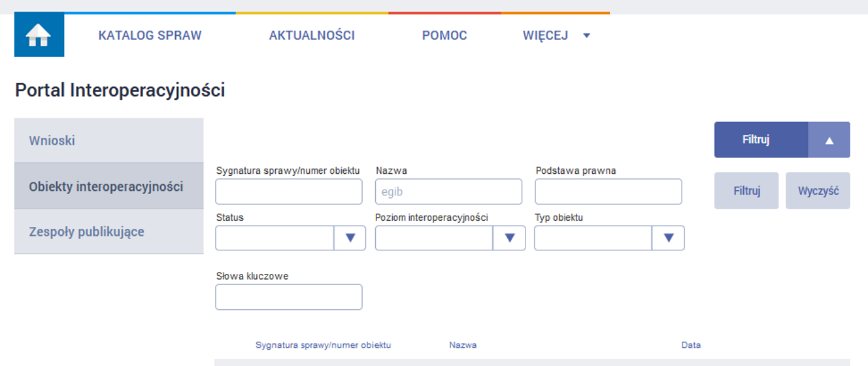The image size is (868, 366).
Task: Click the small grey Filtruj button
Action: tap(746, 191)
